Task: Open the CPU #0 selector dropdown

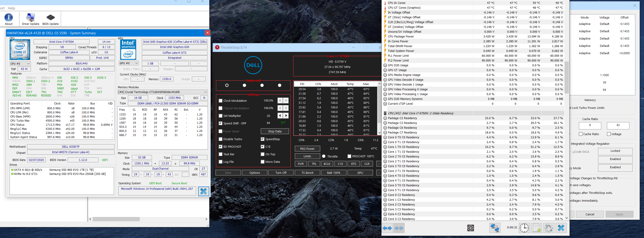Action: tap(20, 64)
